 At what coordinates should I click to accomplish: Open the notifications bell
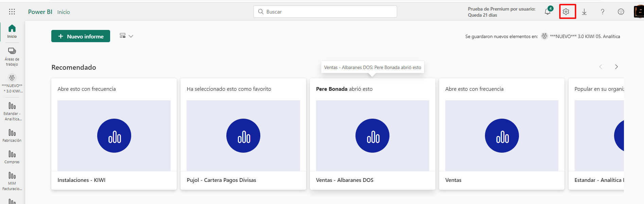548,11
